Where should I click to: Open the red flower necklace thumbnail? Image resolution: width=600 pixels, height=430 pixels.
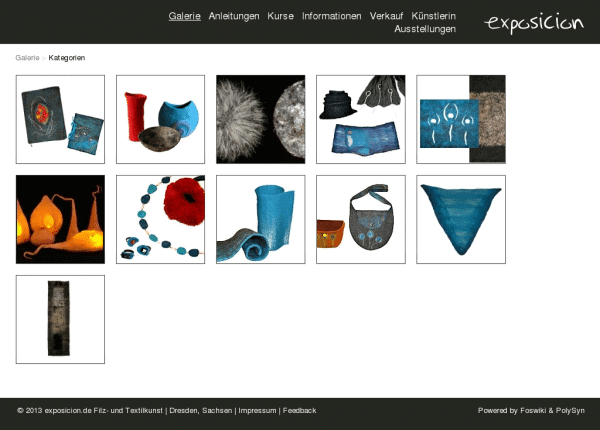click(x=160, y=219)
